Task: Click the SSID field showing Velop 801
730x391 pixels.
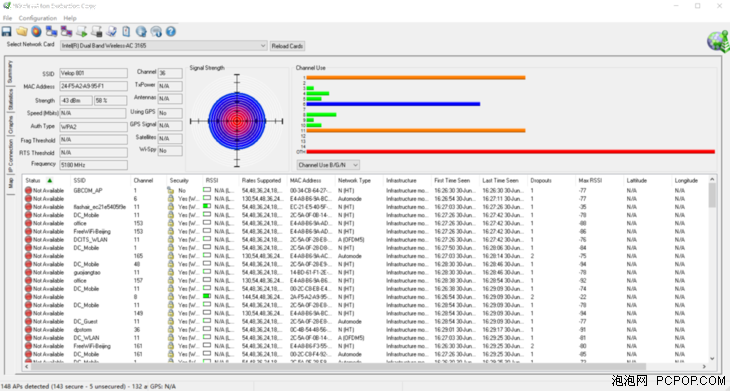Action: 94,73
